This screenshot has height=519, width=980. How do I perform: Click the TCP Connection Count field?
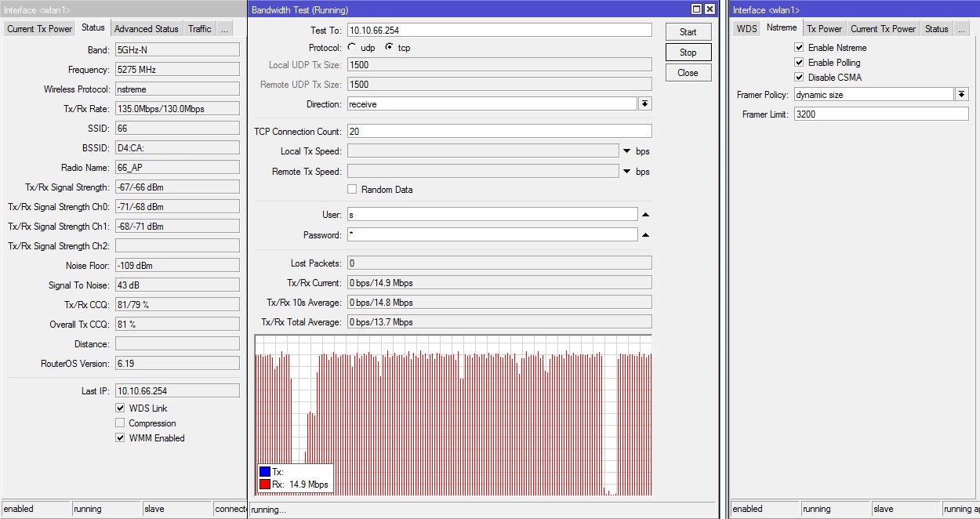coord(499,132)
